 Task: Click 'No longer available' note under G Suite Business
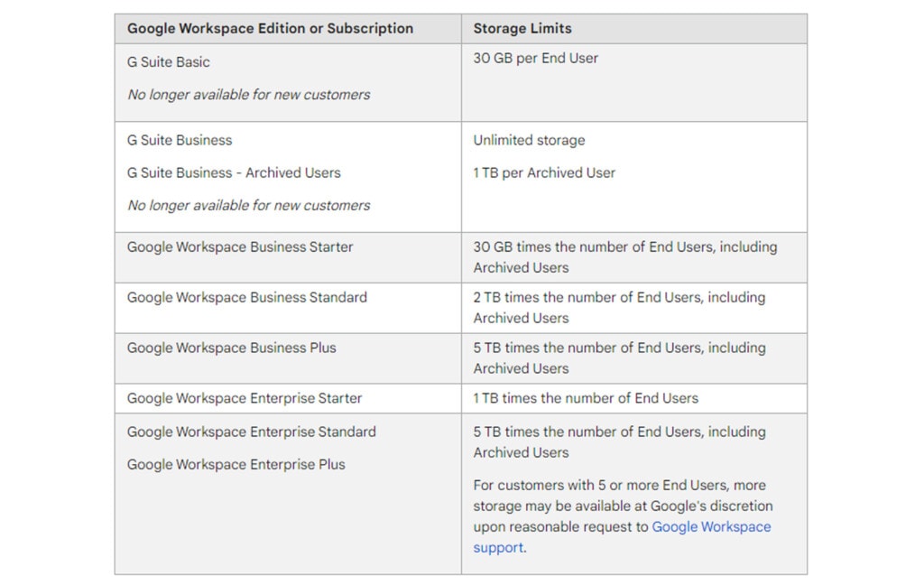[249, 205]
